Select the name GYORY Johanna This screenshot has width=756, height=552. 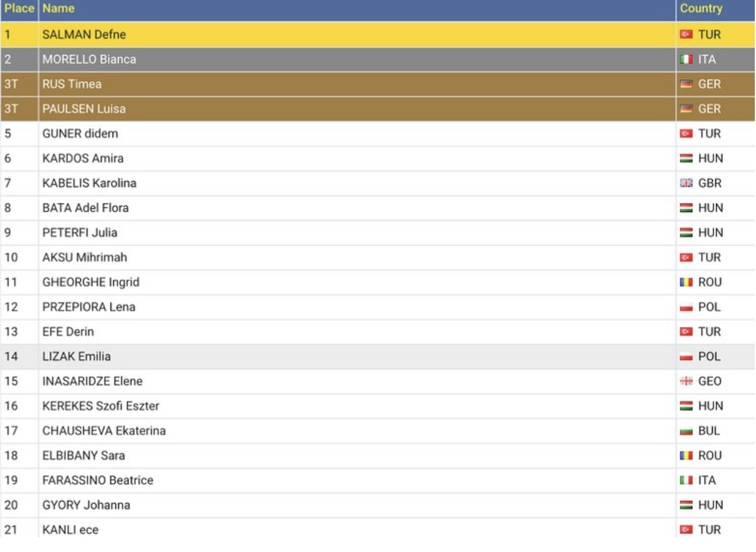pyautogui.click(x=86, y=505)
